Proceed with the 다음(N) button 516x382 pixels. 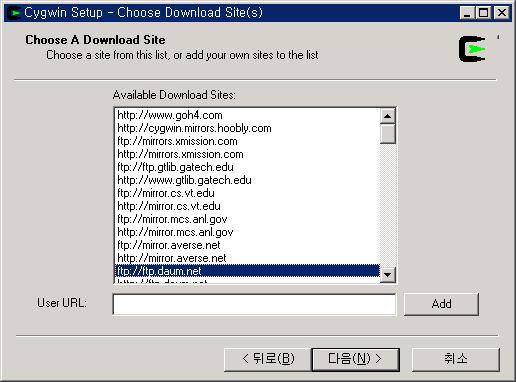coord(355,359)
